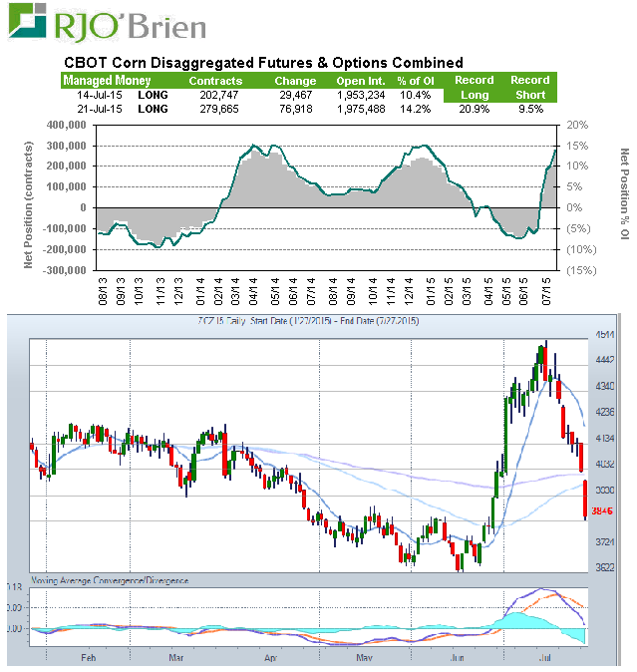The image size is (637, 672).
Task: Click the red 3846 current price label
Action: (x=601, y=511)
